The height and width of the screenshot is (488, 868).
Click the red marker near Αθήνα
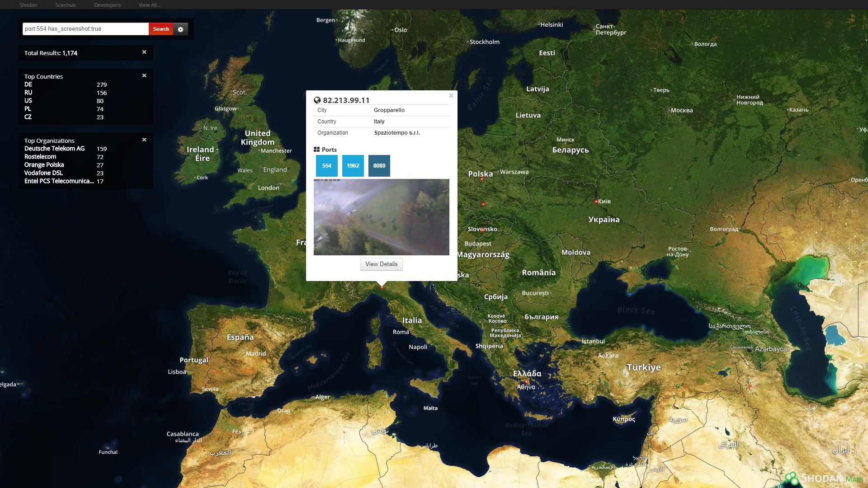click(527, 381)
